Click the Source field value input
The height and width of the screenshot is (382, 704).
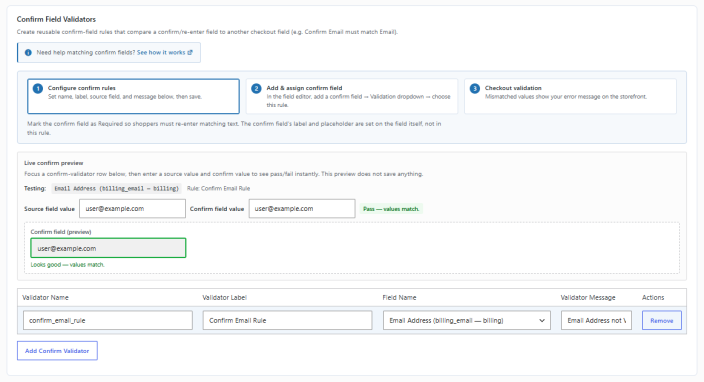pyautogui.click(x=132, y=209)
